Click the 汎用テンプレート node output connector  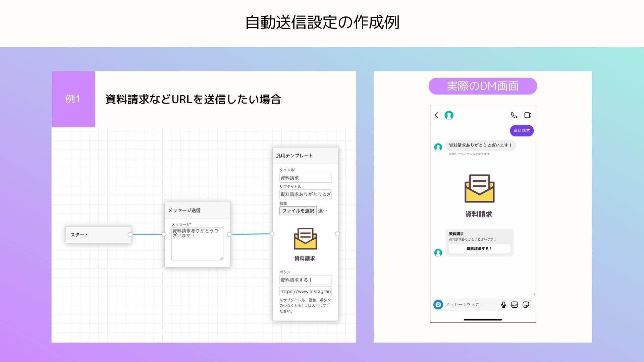(337, 234)
